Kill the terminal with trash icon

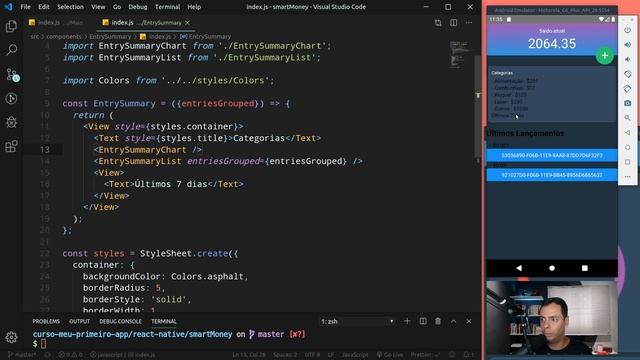(438, 321)
